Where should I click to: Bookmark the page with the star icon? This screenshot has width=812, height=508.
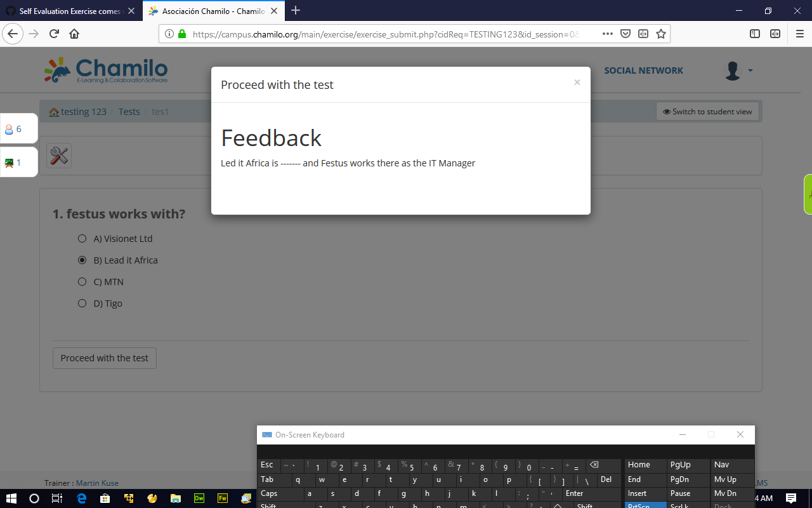660,34
